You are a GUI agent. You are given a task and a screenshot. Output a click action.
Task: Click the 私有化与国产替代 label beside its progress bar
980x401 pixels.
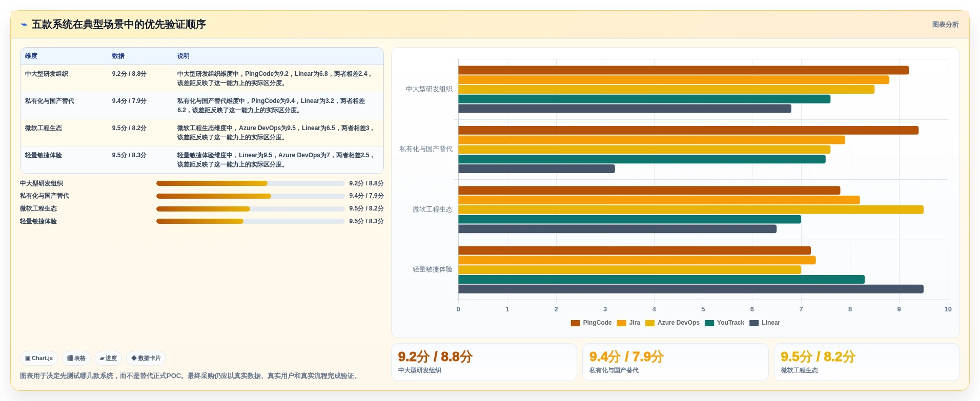click(x=45, y=196)
